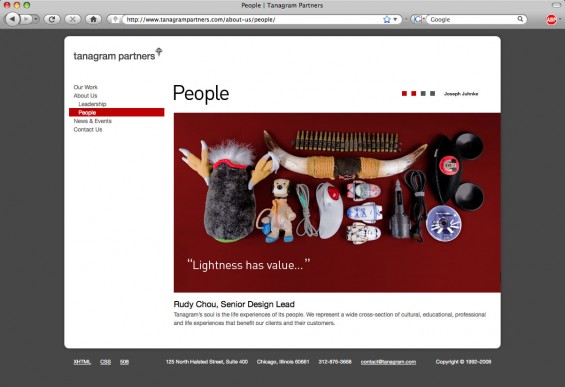
Task: Click the Joseph Juhnke name label
Action: [x=461, y=94]
